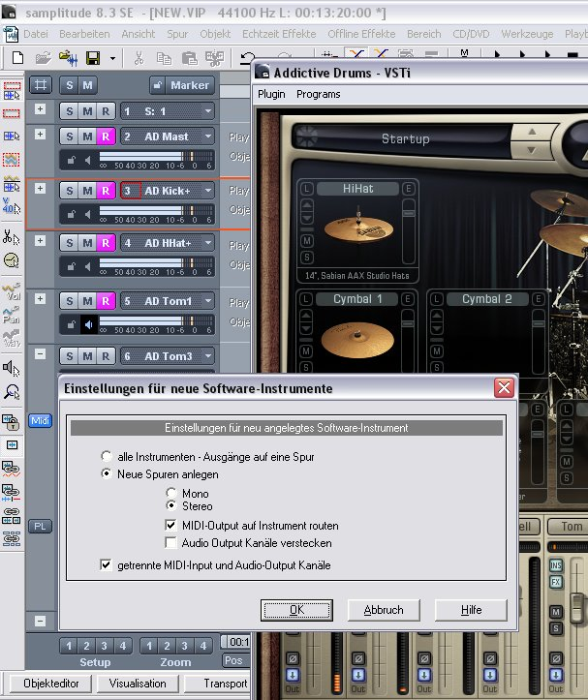Click the floppy disk Save icon

click(x=93, y=58)
